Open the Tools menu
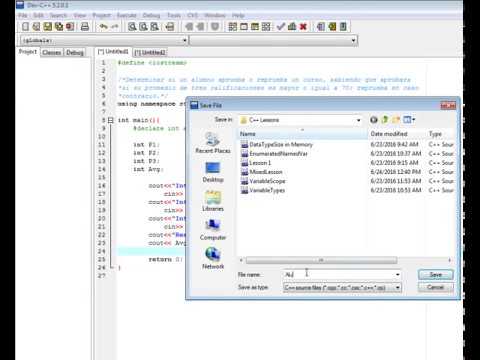This screenshot has width=480, height=360. click(174, 15)
